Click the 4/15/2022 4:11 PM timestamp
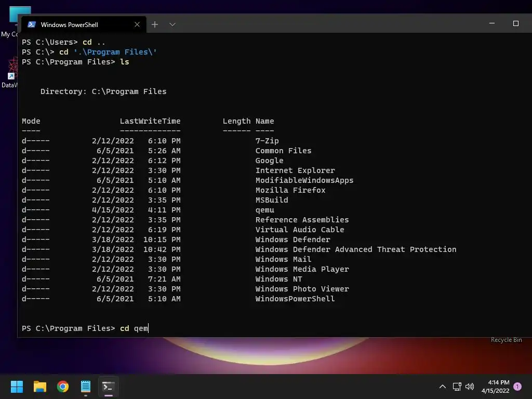The image size is (532, 399). (x=136, y=210)
